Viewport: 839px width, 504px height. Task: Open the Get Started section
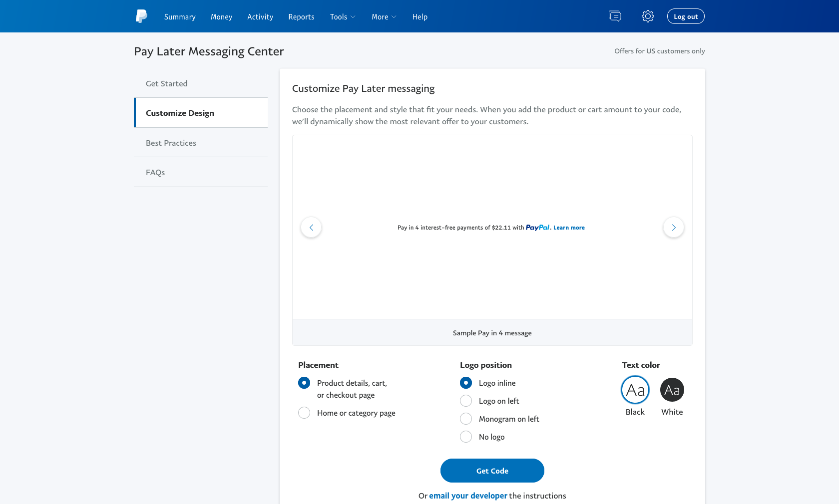[201, 83]
